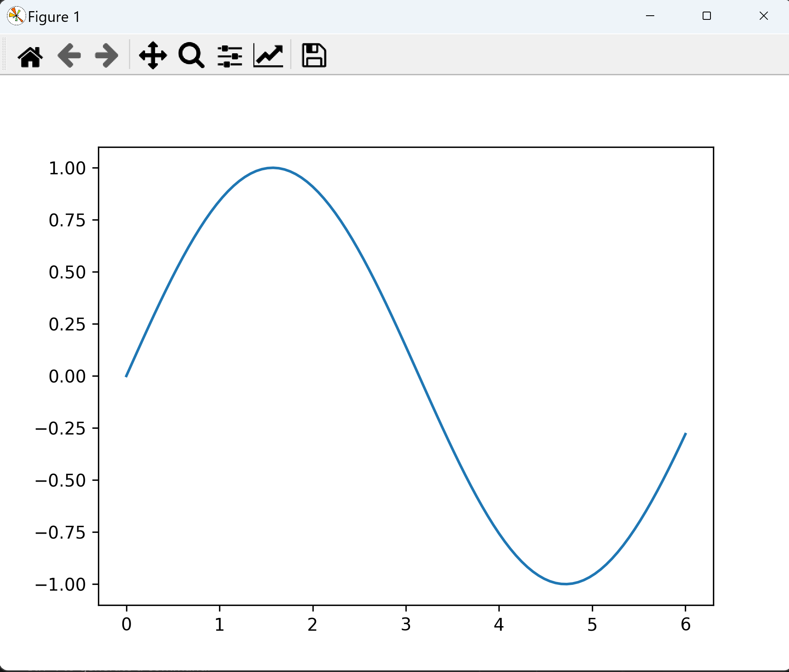The image size is (789, 672).
Task: Click the matplotlib icon in the title bar
Action: (16, 17)
